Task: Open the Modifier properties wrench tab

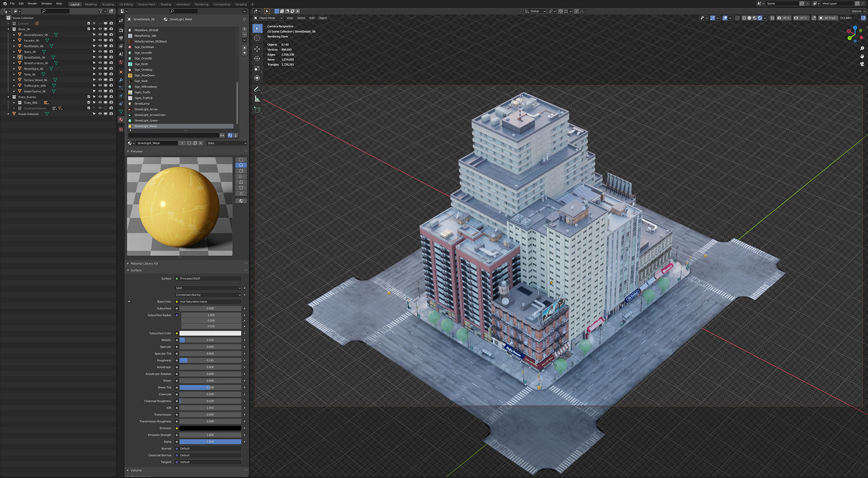Action: (x=121, y=80)
